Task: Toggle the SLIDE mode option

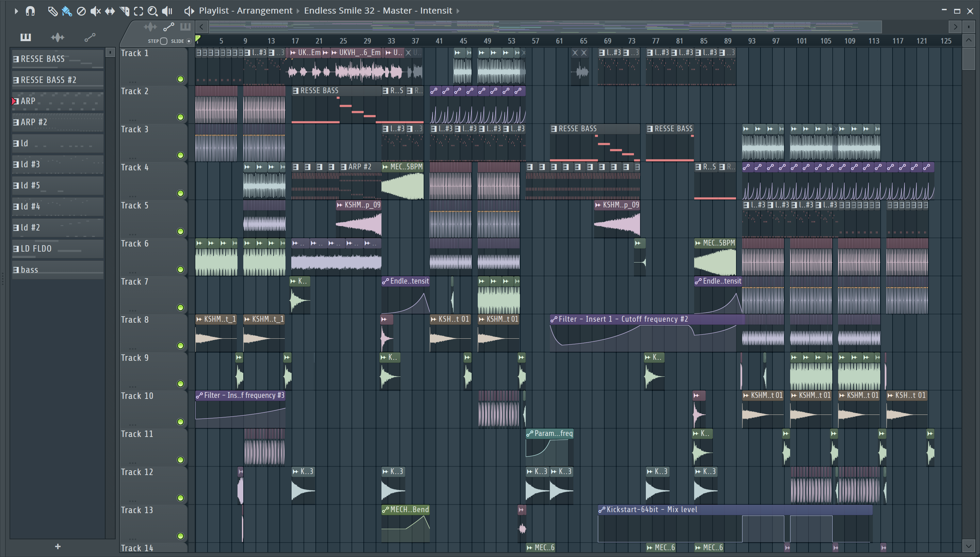Action: click(189, 41)
